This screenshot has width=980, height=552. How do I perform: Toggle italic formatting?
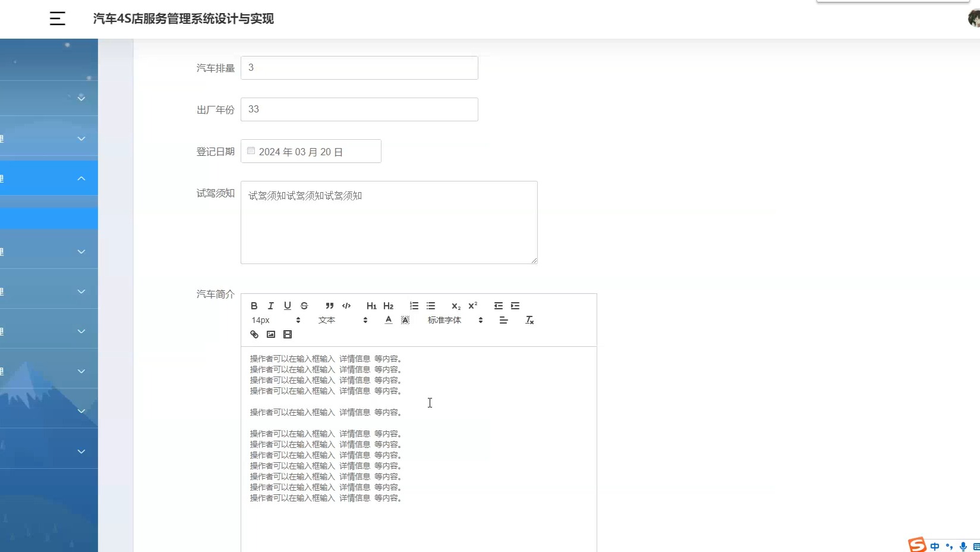click(270, 306)
